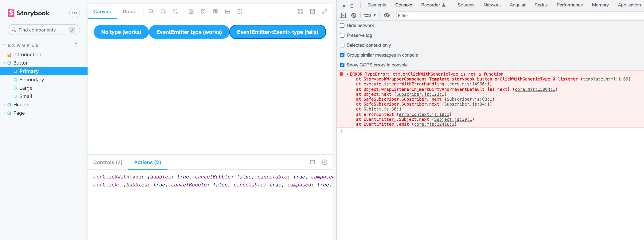The image size is (644, 240).
Task: Click the reset zoom icon
Action: click(175, 11)
